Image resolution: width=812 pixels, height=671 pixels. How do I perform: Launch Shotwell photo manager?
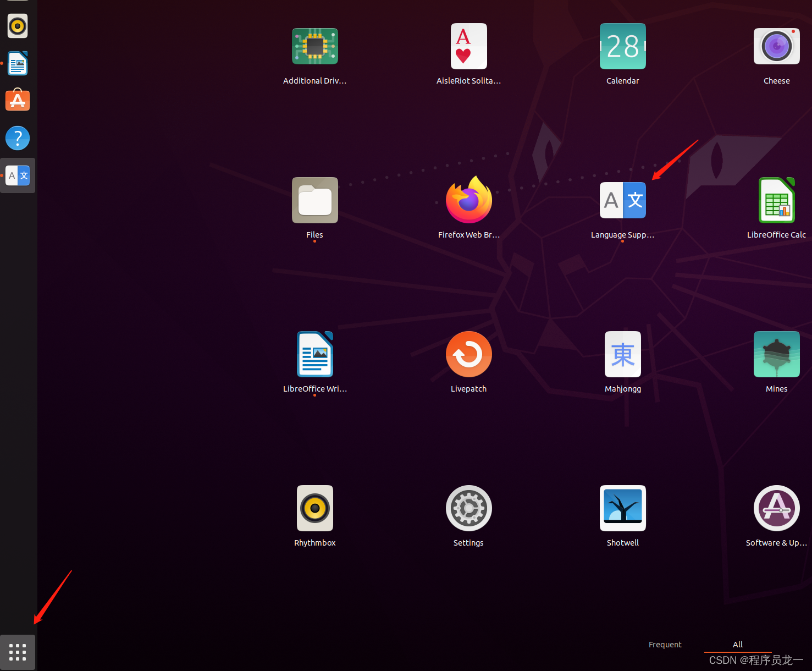(622, 508)
